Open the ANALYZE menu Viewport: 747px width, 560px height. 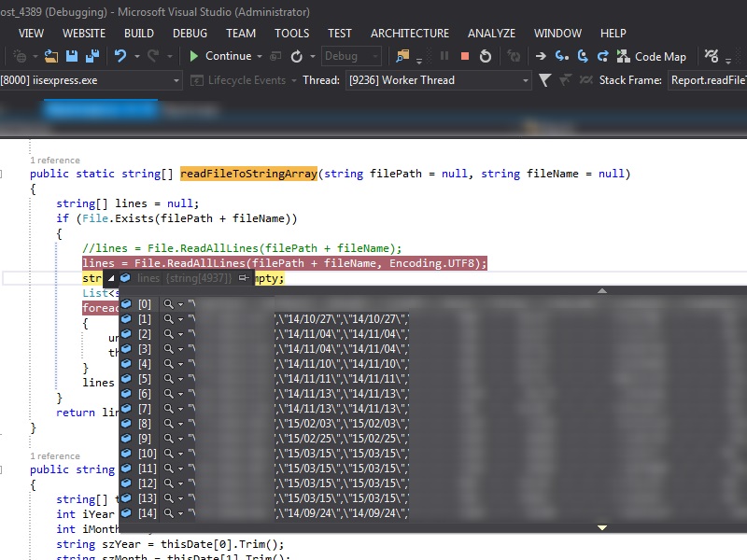491,34
